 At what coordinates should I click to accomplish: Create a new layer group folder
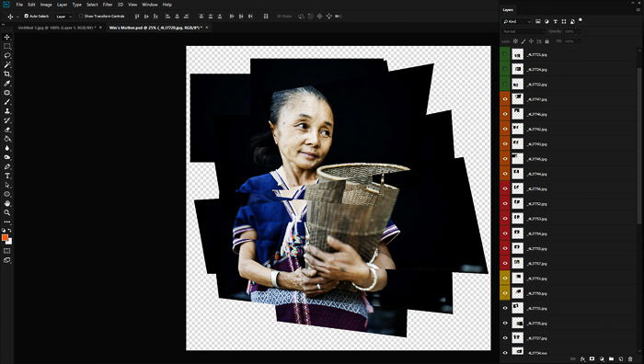tap(611, 359)
